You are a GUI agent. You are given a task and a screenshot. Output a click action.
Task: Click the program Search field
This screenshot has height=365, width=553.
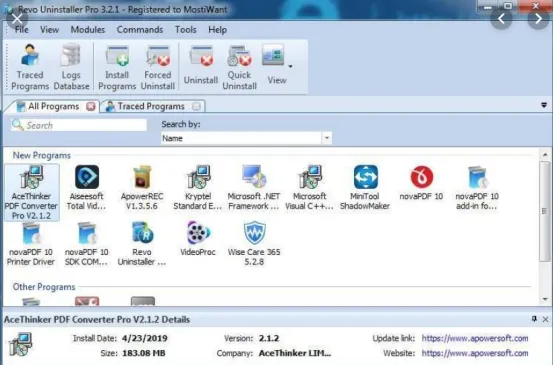(x=79, y=125)
